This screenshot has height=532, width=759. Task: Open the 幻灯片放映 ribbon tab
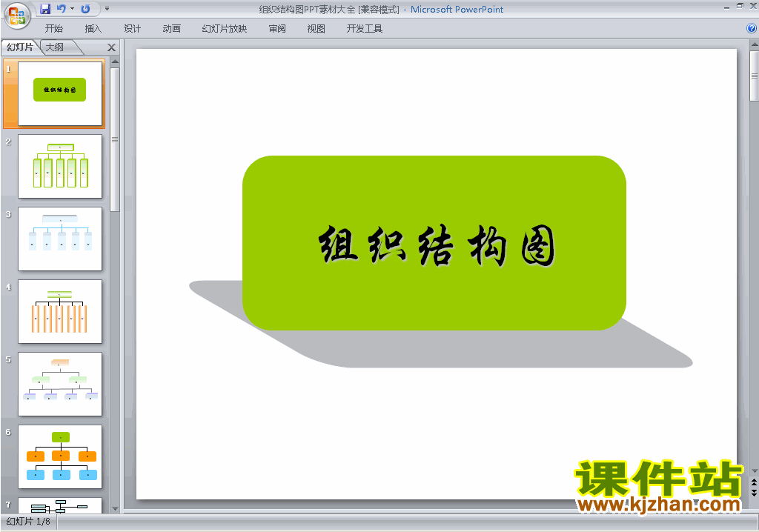tap(224, 29)
